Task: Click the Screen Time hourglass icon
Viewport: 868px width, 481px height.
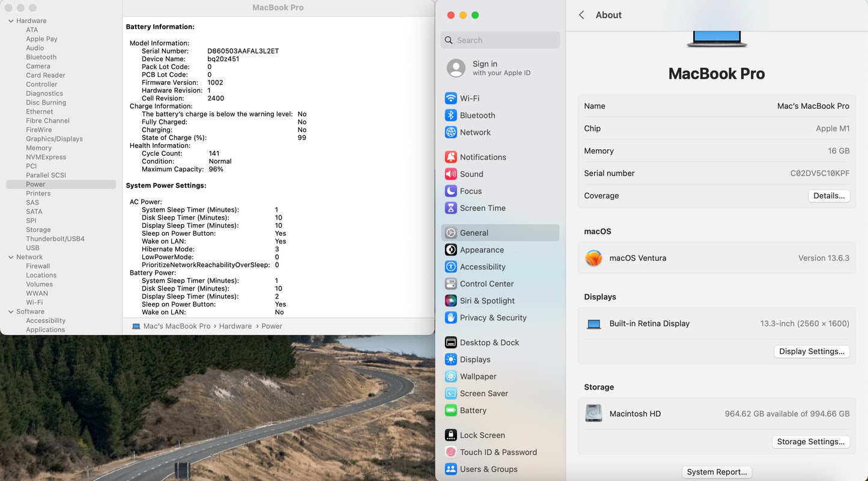Action: point(451,208)
